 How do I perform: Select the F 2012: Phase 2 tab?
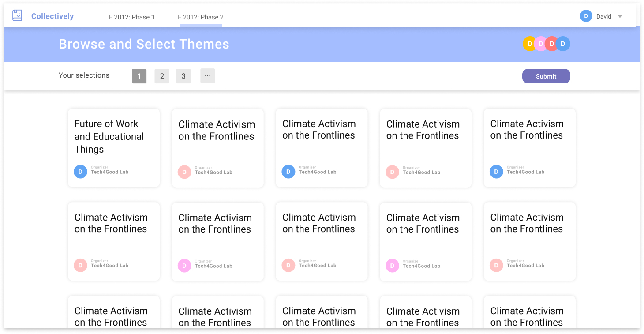[201, 17]
